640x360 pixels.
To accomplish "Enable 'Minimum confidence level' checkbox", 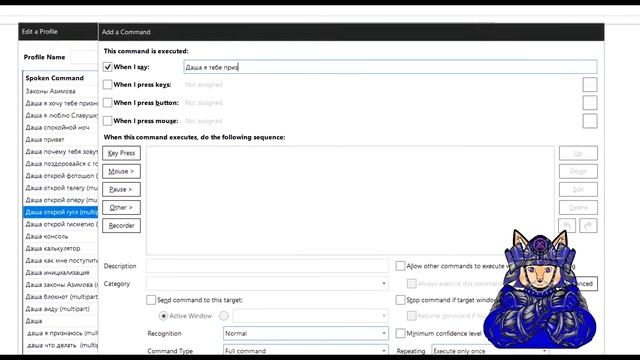I will [400, 333].
